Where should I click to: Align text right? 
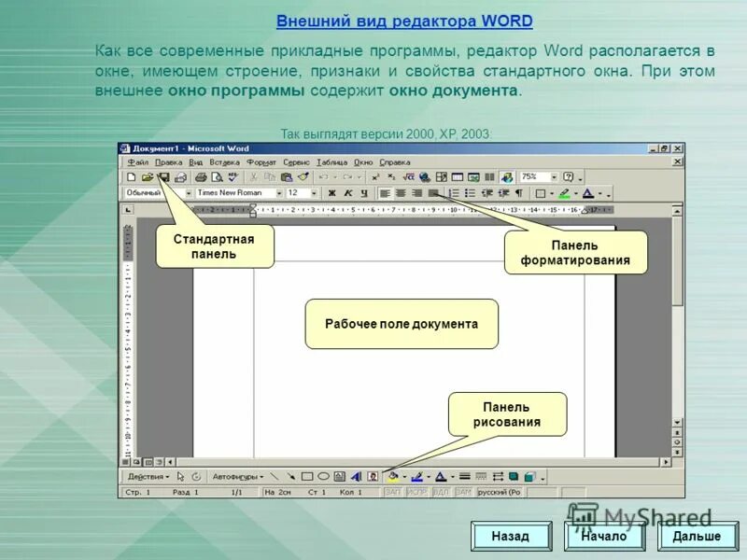click(417, 193)
